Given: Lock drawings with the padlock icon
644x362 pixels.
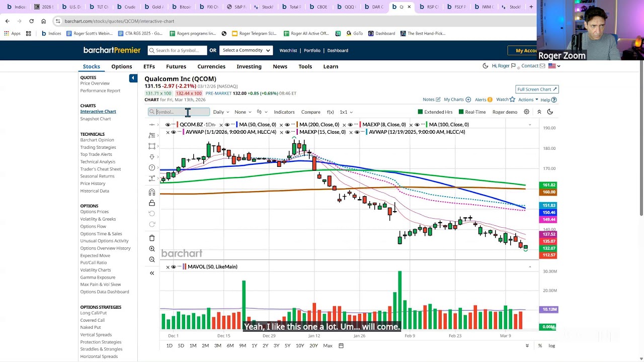Looking at the screenshot, I should (x=152, y=203).
